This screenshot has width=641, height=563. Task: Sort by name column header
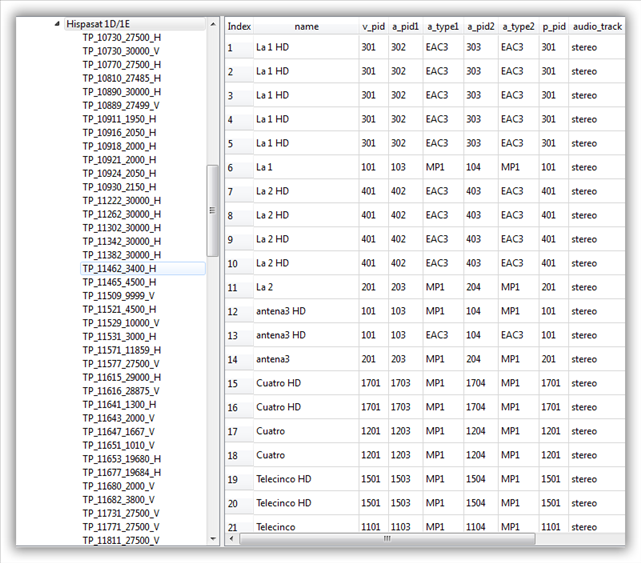[306, 27]
